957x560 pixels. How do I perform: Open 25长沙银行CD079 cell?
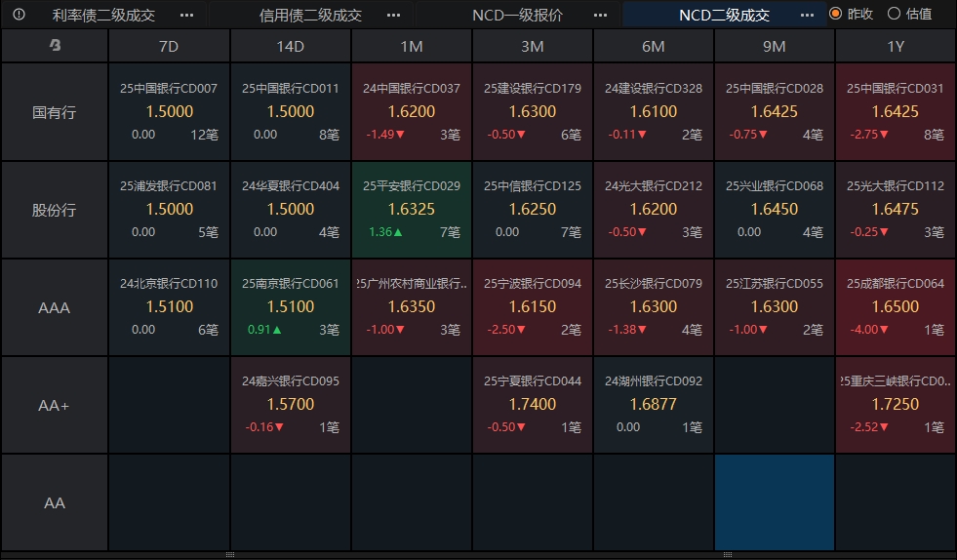tap(653, 307)
